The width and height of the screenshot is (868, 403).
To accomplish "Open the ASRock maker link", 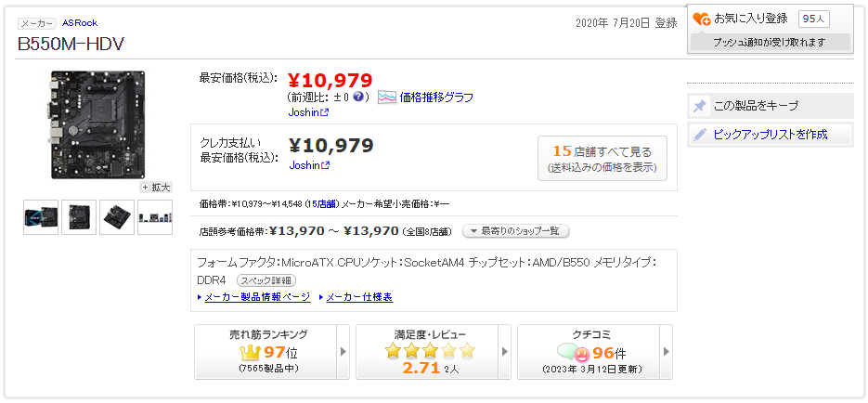I will click(x=80, y=22).
